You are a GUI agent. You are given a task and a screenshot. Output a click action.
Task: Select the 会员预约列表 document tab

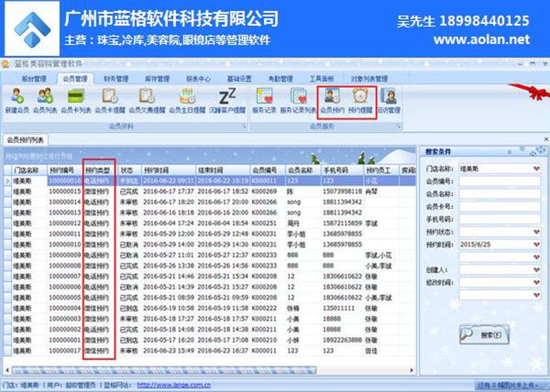pyautogui.click(x=25, y=140)
